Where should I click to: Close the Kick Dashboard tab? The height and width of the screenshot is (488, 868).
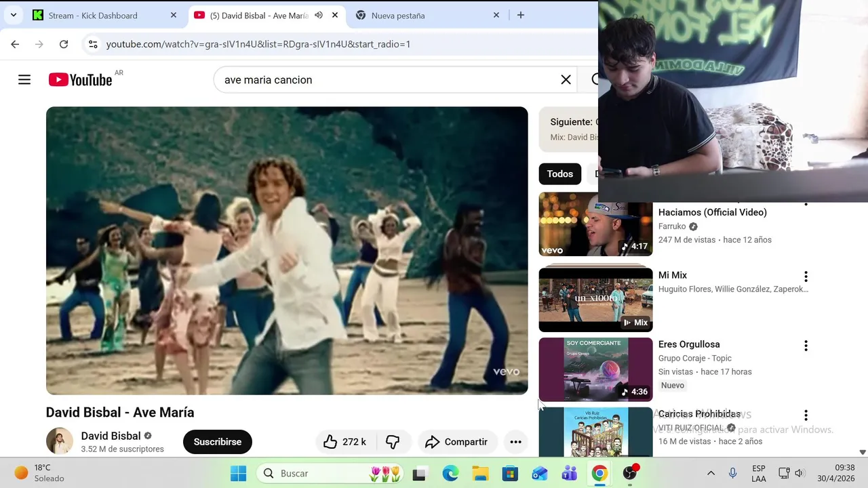(x=174, y=15)
